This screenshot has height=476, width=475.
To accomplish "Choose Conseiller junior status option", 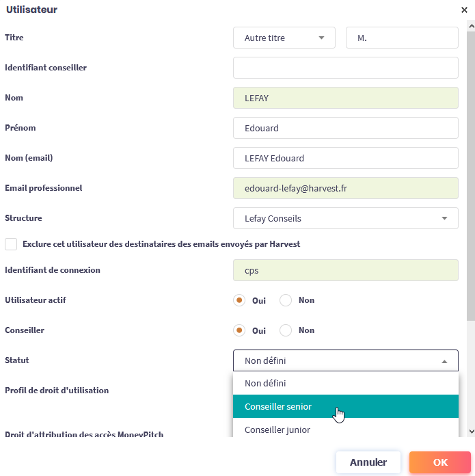I will [345, 429].
